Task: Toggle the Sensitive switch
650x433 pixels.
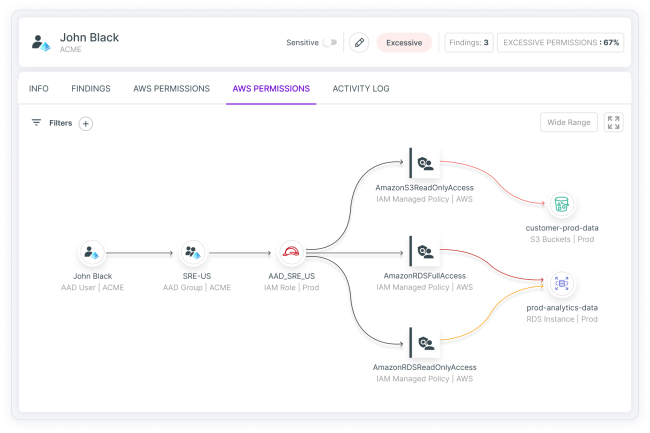Action: 329,43
